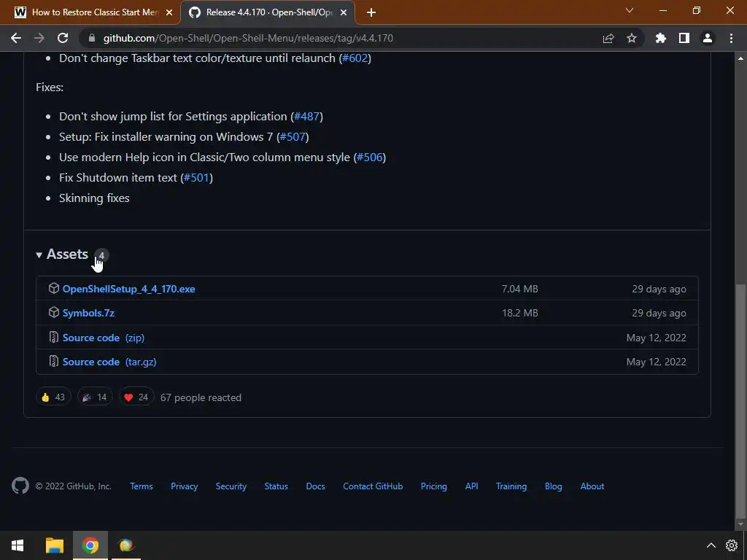This screenshot has height=560, width=747.
Task: Open the Windows Start menu
Action: point(18,545)
